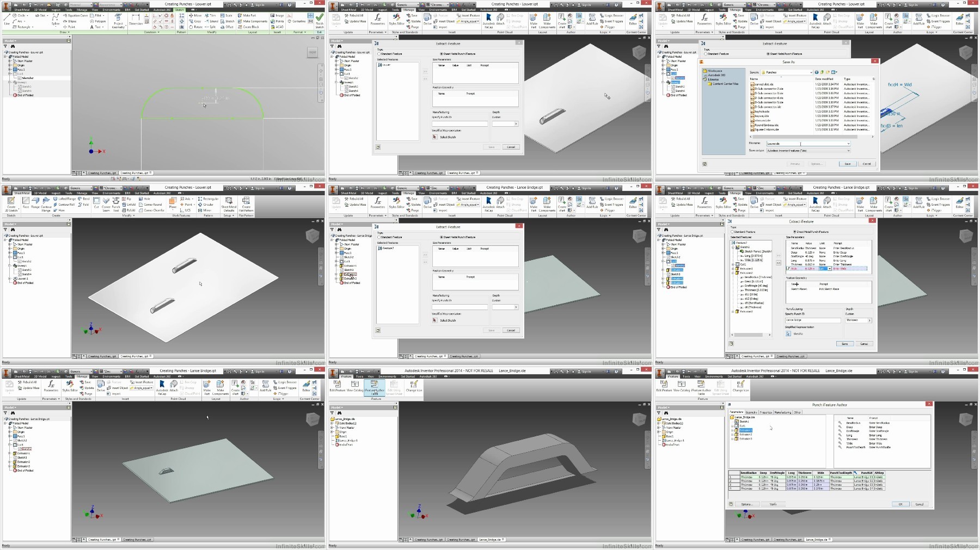Choose Contour Flange in Sheet Metal ribbon
Viewport: 980px width, 550px height.
[x=46, y=203]
